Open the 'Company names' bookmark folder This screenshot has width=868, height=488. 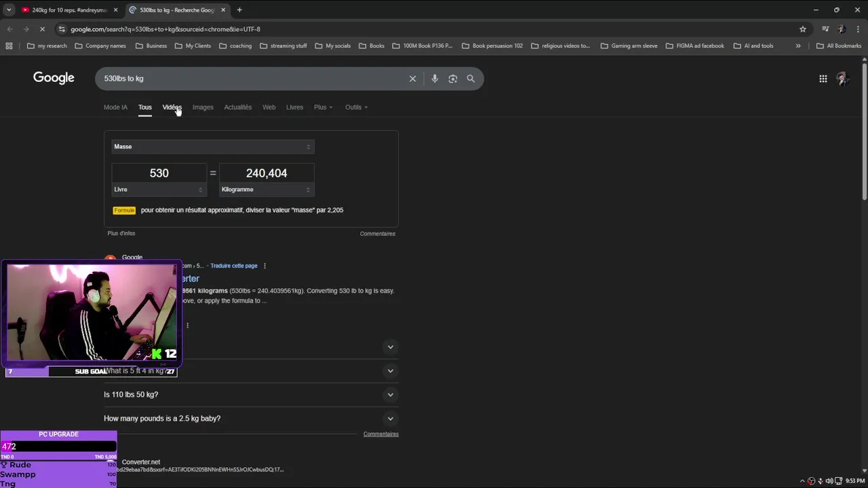pos(100,46)
